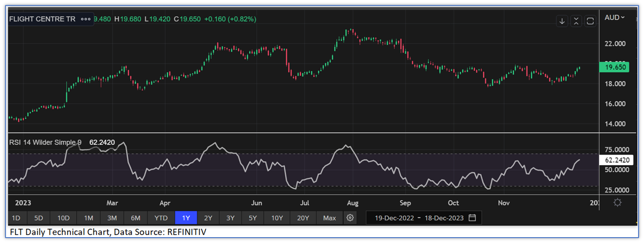
Task: Click the FLIGHT CENTRE TR series label
Action: pyautogui.click(x=43, y=19)
